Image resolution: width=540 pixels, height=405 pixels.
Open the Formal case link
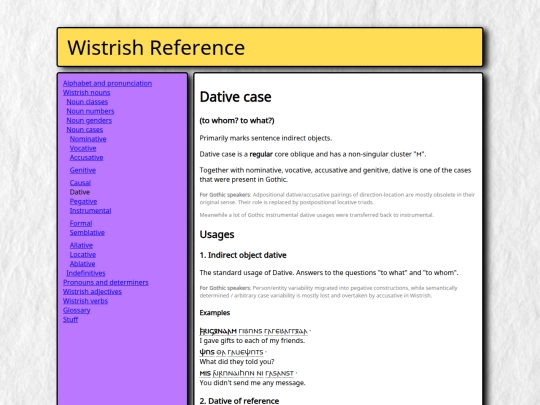pos(81,224)
